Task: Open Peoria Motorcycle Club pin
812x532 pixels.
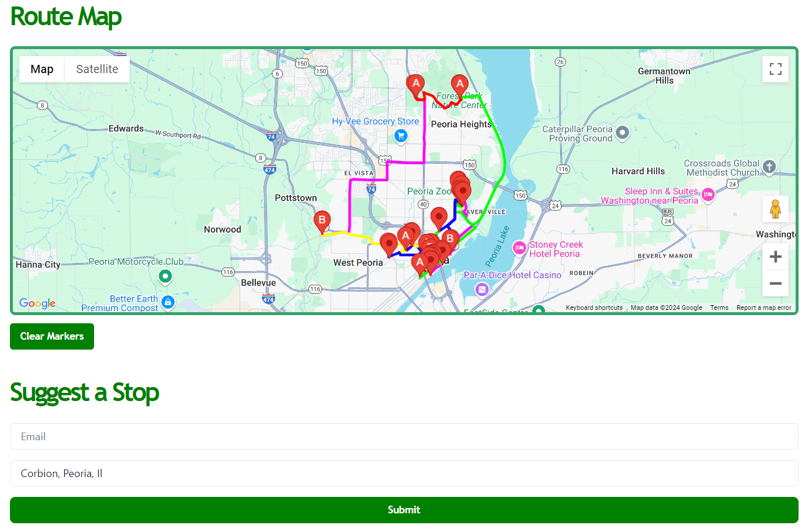Action: coord(165,276)
